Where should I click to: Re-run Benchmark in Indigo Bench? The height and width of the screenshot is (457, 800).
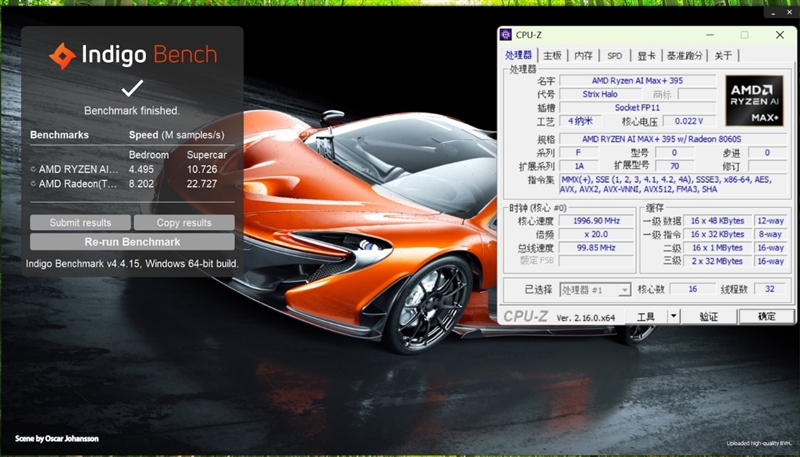(132, 242)
